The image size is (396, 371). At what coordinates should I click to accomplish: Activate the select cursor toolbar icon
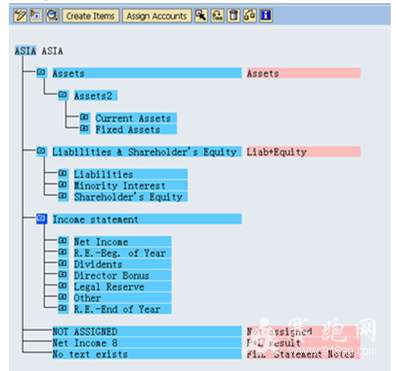point(201,16)
